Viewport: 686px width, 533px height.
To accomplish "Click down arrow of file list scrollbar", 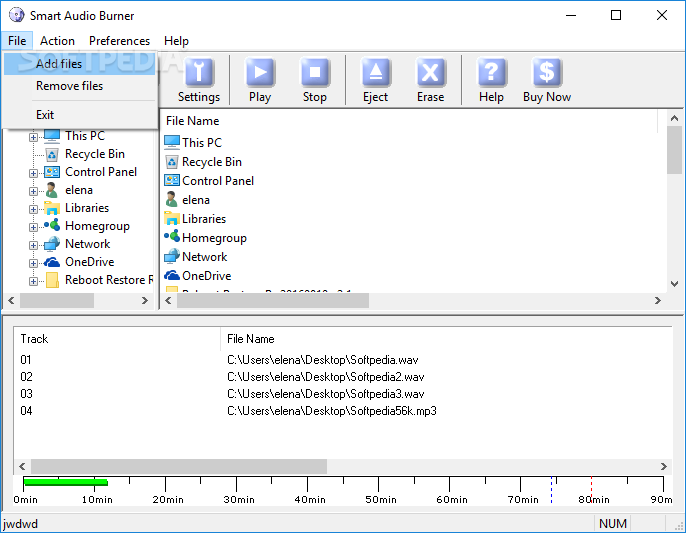I will (674, 284).
